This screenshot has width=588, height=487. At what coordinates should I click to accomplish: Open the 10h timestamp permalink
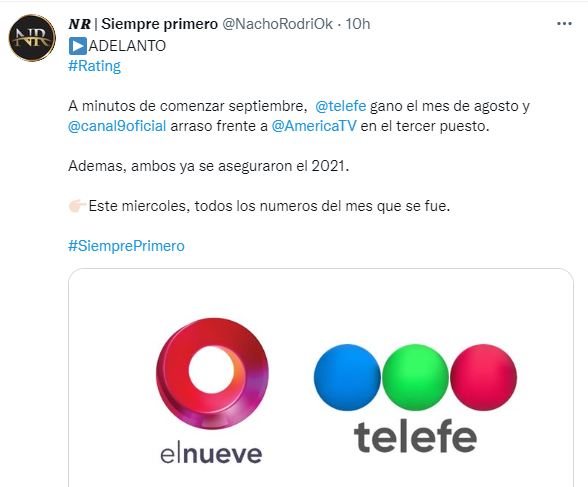click(358, 24)
